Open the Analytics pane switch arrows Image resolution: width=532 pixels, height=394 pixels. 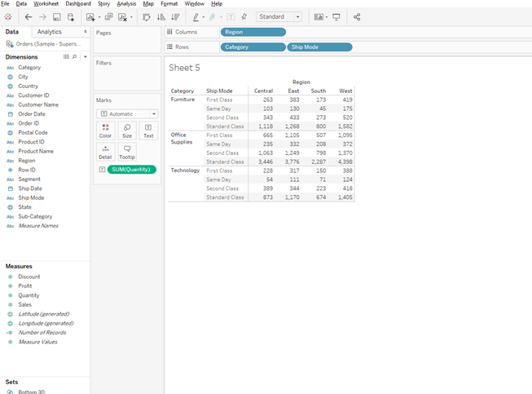pyautogui.click(x=86, y=32)
